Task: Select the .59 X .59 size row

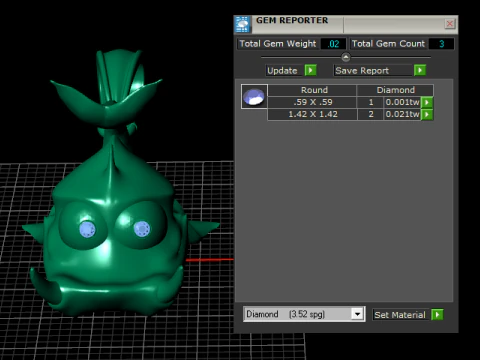Action: pyautogui.click(x=313, y=102)
